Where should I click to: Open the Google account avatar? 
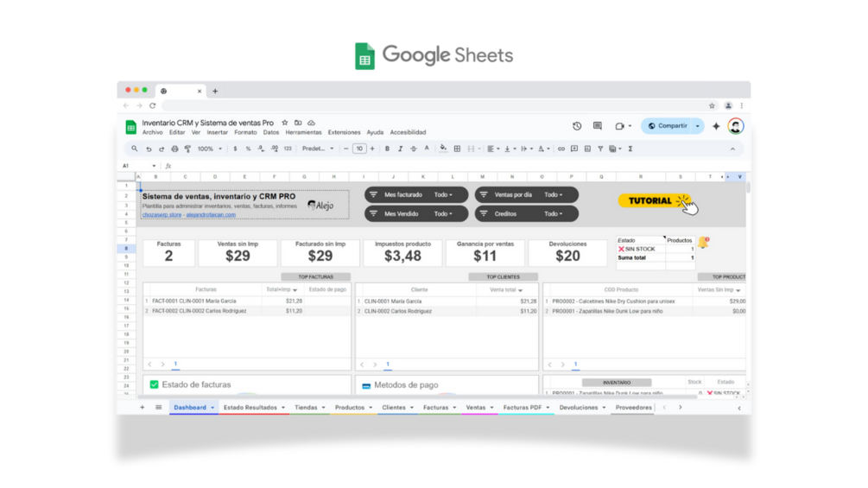736,126
